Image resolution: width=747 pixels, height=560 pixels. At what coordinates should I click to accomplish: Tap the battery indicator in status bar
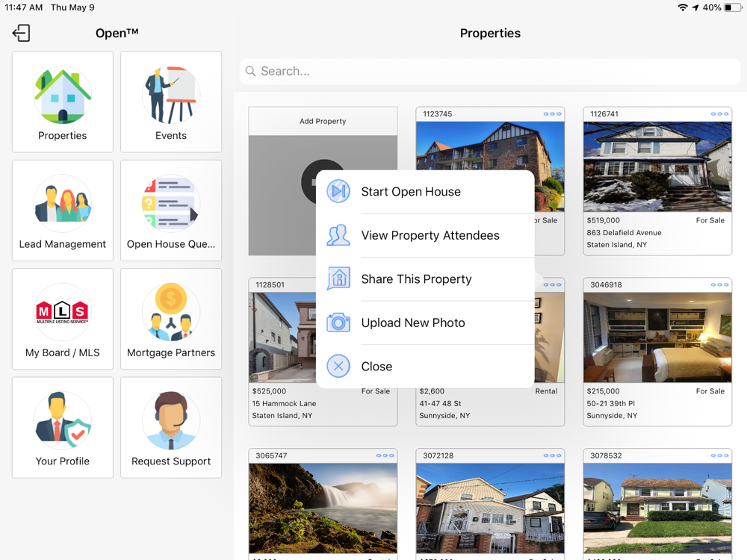click(733, 7)
